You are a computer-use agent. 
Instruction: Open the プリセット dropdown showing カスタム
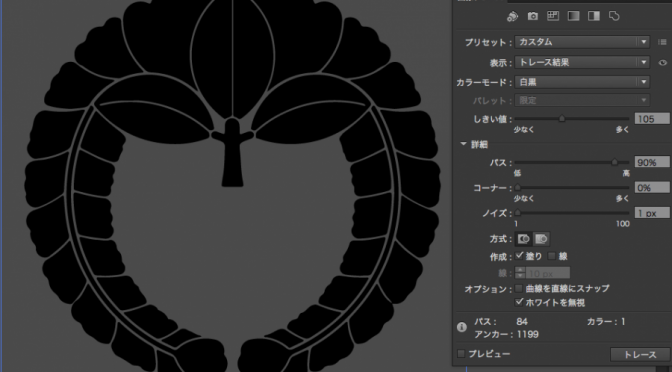click(582, 42)
